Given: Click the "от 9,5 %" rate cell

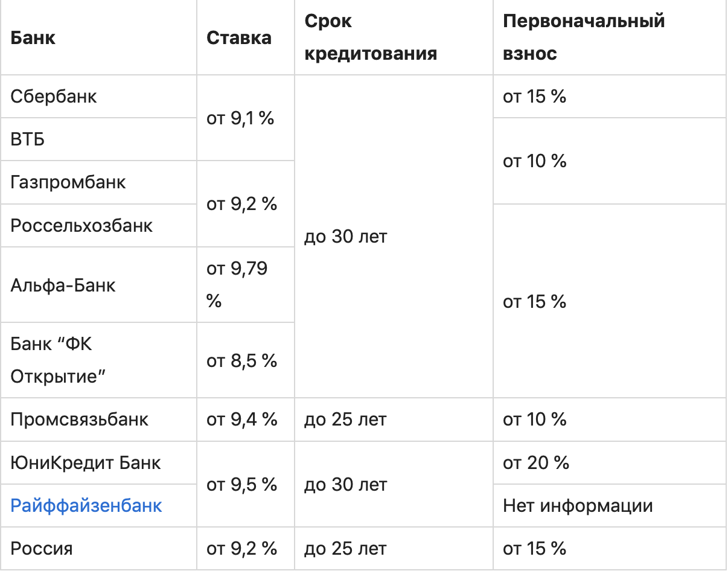Looking at the screenshot, I should click(241, 484).
